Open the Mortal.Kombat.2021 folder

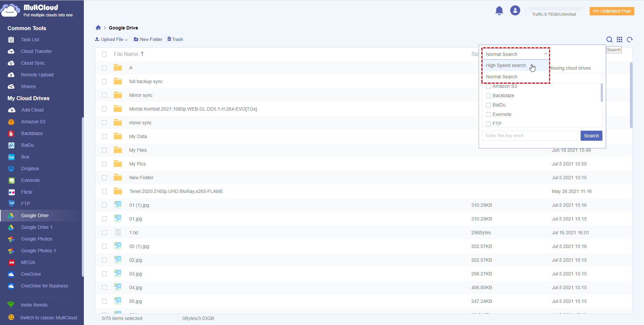coord(193,109)
